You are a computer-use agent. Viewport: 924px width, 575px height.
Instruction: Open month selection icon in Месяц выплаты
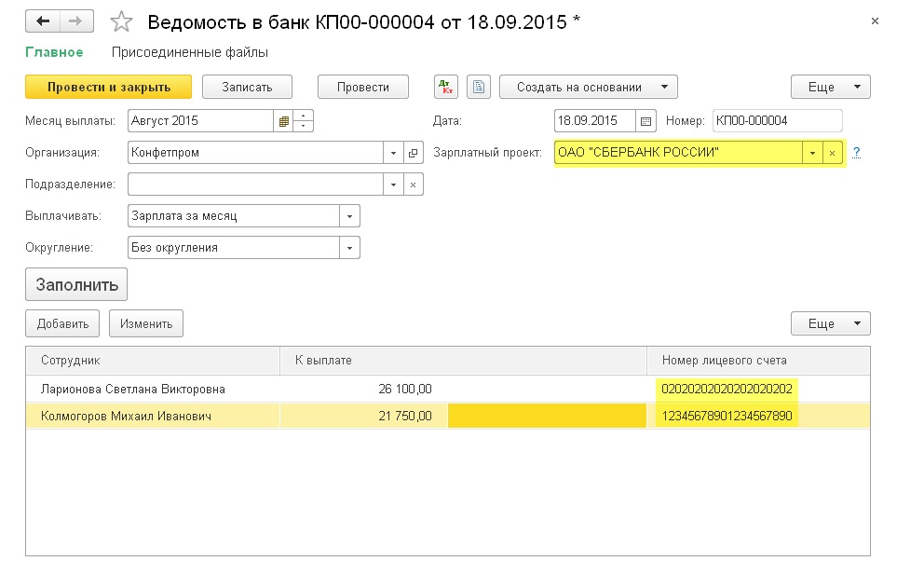coord(283,121)
